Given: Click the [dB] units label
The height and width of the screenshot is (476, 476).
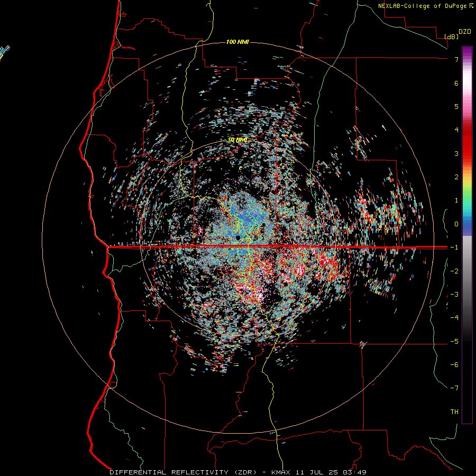Looking at the screenshot, I should coord(452,36).
